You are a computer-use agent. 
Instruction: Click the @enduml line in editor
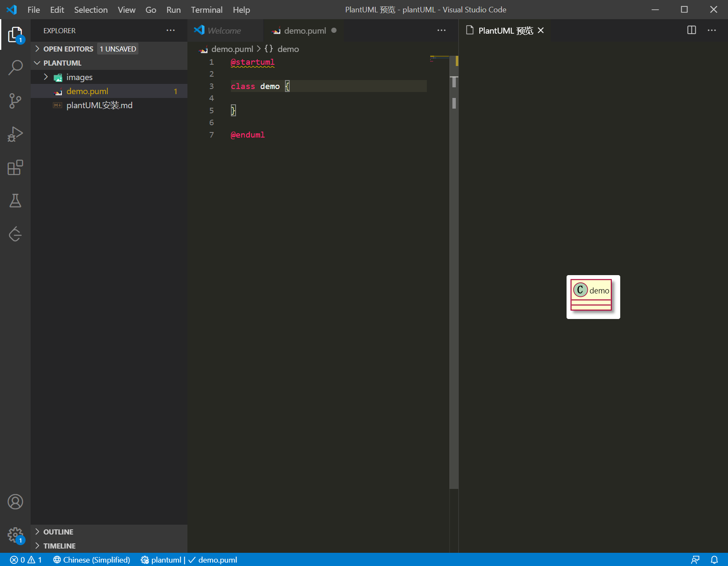[247, 135]
